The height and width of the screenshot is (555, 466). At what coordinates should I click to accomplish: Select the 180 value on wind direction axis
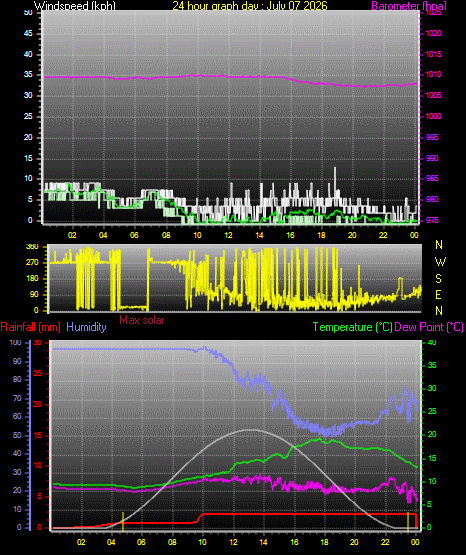(33, 279)
